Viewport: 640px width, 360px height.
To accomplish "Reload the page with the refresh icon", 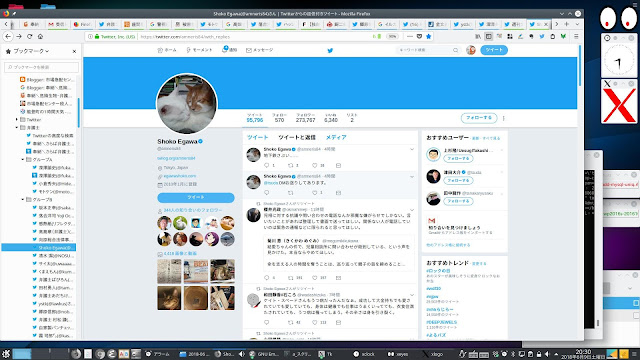I will (x=29, y=36).
